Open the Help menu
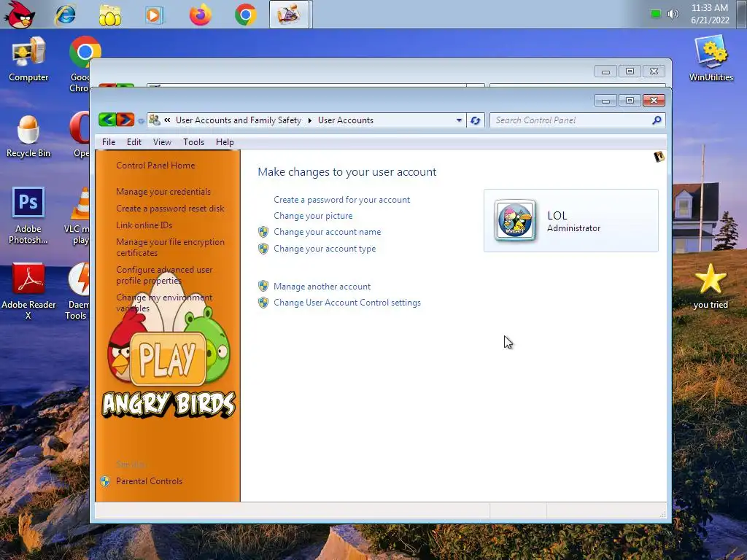 tap(225, 142)
